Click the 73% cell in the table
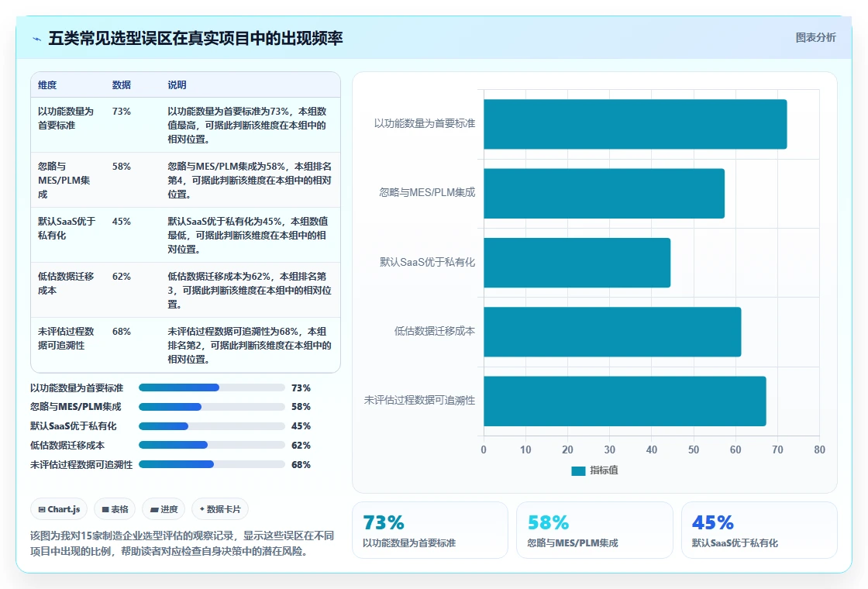Image resolution: width=868 pixels, height=589 pixels. click(121, 112)
